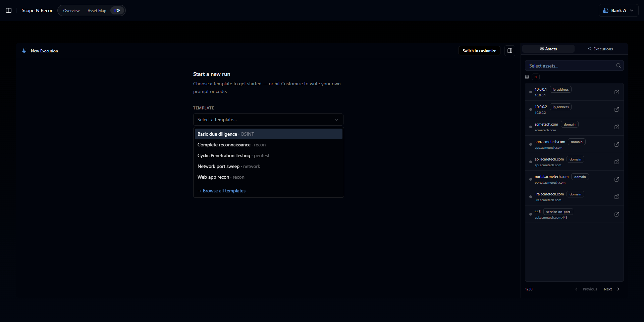Click the New Execution heading
Image resolution: width=644 pixels, height=322 pixels.
coord(44,51)
